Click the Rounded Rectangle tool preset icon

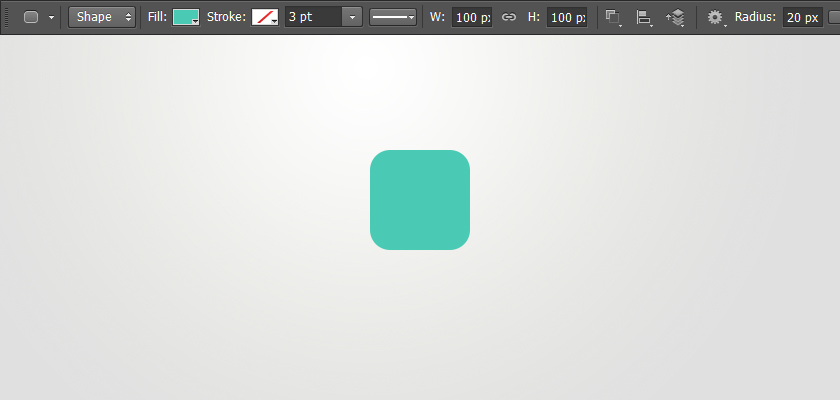click(x=31, y=17)
